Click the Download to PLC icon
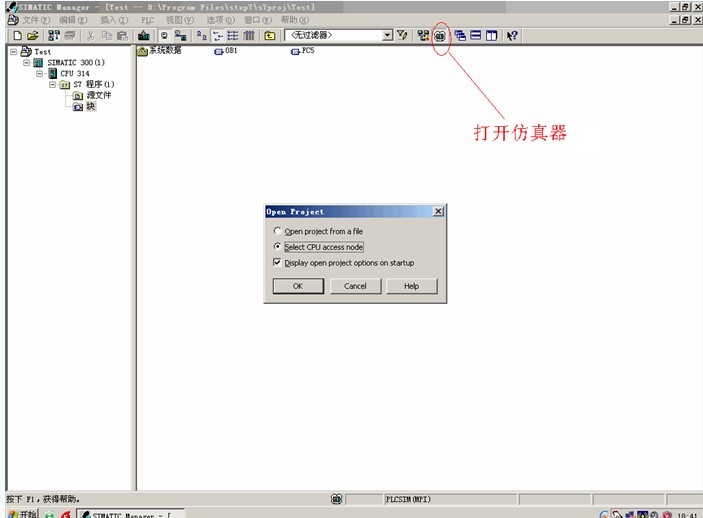The width and height of the screenshot is (703, 518). click(144, 35)
